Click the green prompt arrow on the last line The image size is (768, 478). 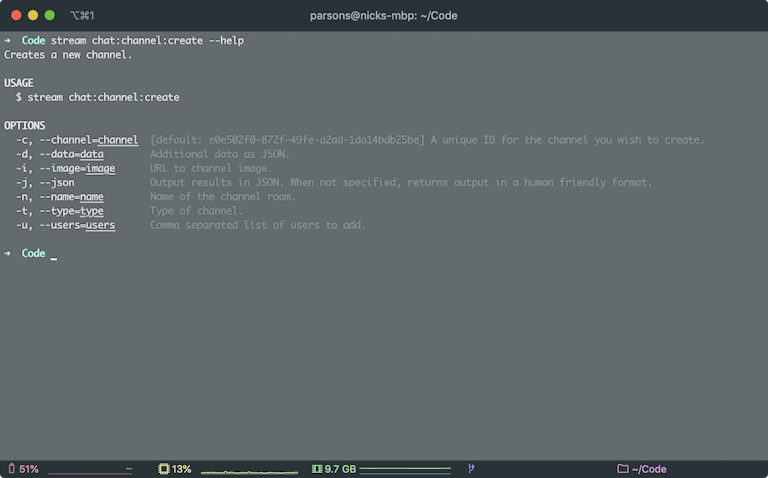(x=7, y=253)
